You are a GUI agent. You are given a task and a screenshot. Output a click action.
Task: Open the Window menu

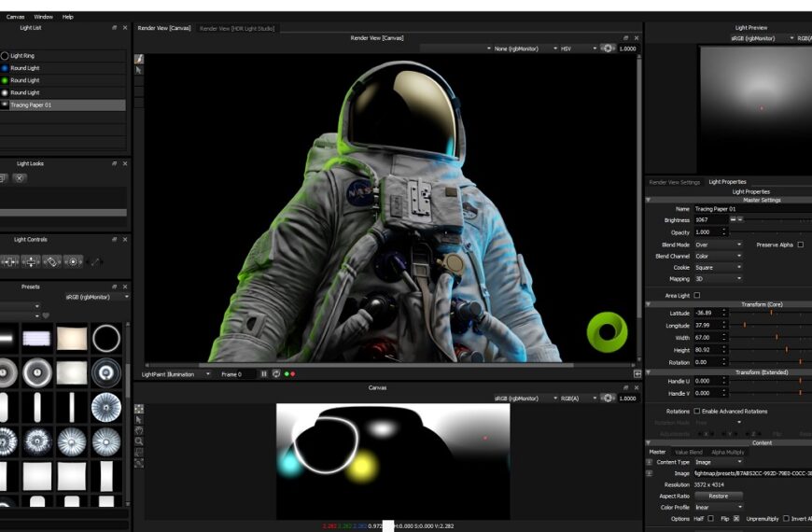point(44,17)
